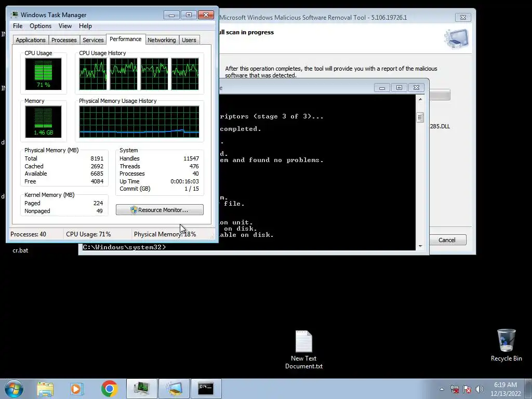Click the Threads count 476

[194, 166]
